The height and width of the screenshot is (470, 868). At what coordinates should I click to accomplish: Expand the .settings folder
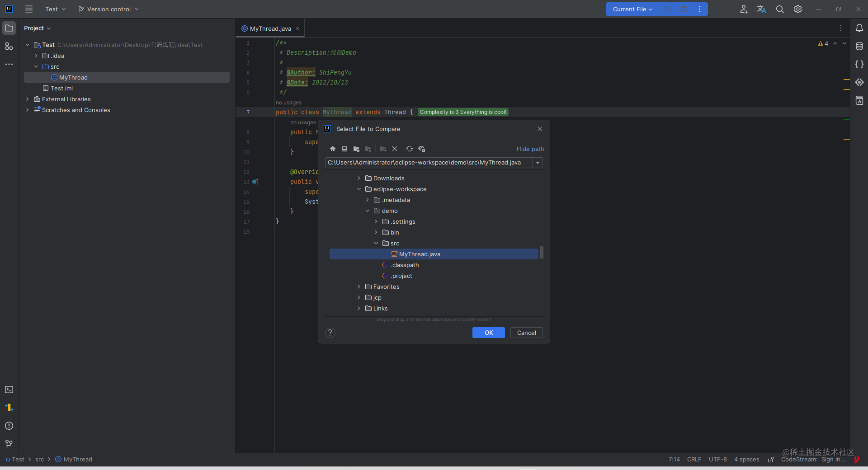[x=376, y=221]
